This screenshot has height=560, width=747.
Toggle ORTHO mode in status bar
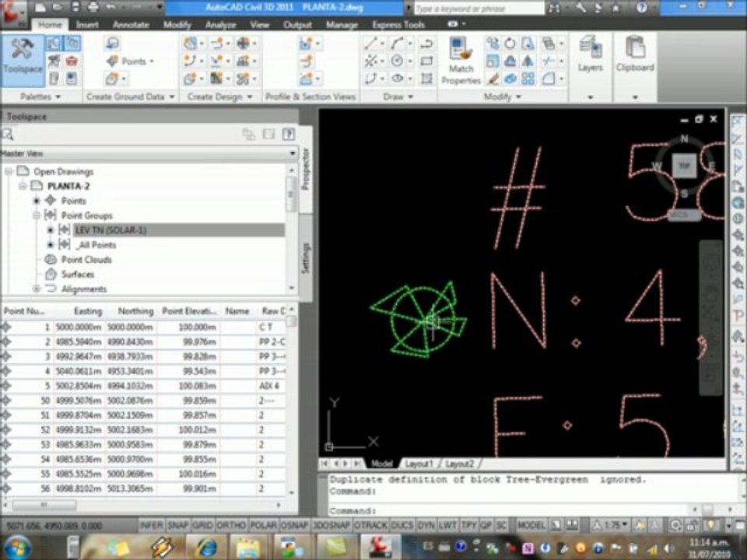[231, 525]
